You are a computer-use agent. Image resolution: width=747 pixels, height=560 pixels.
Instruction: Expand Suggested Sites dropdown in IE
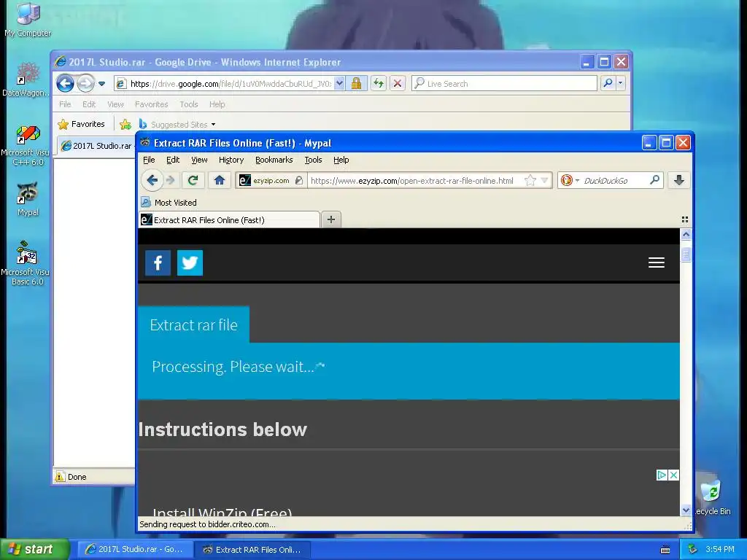point(214,124)
